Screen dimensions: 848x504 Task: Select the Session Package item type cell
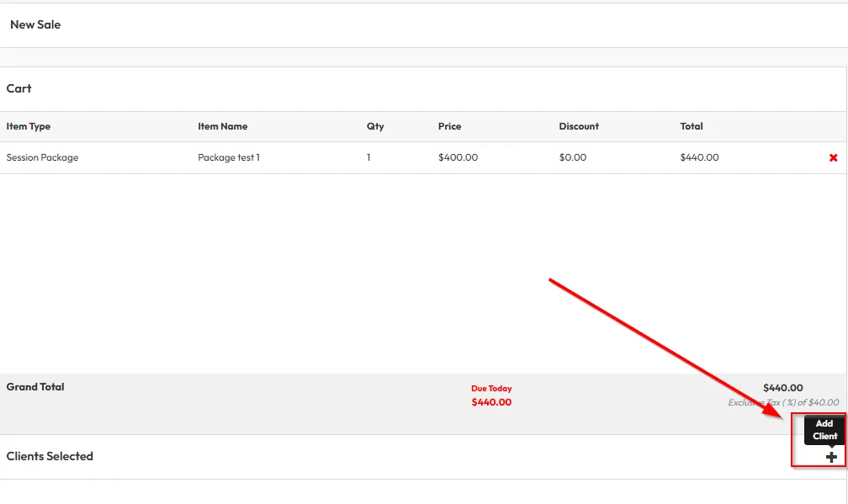42,157
